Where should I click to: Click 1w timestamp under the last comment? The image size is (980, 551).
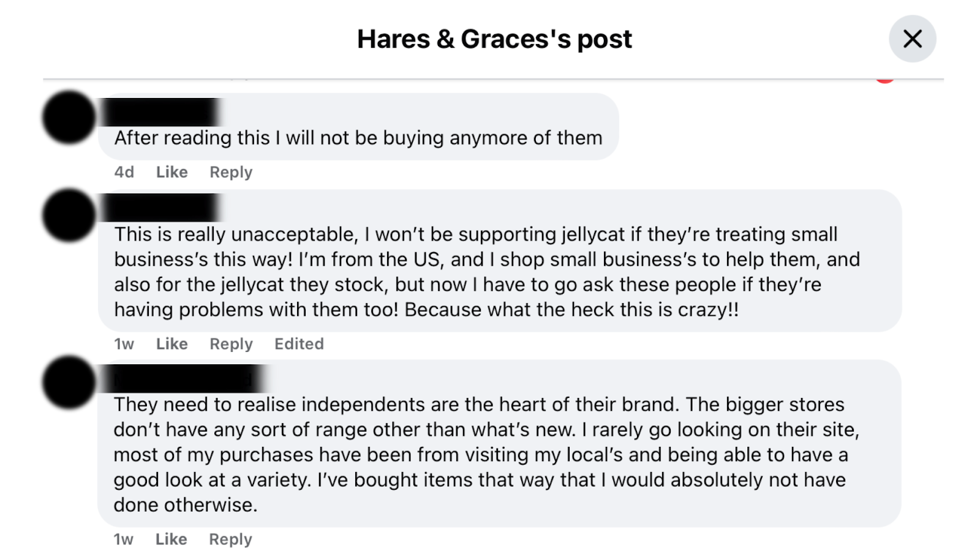click(123, 539)
